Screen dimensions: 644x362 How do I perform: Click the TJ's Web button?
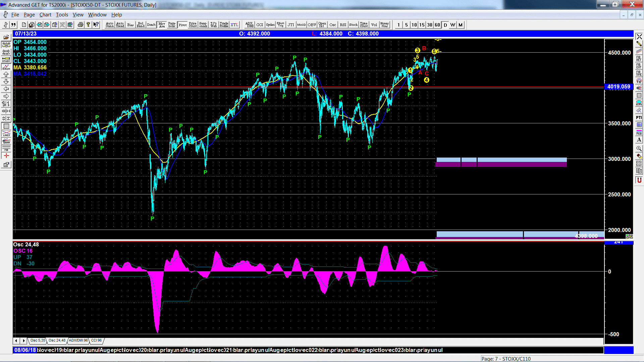[214, 25]
